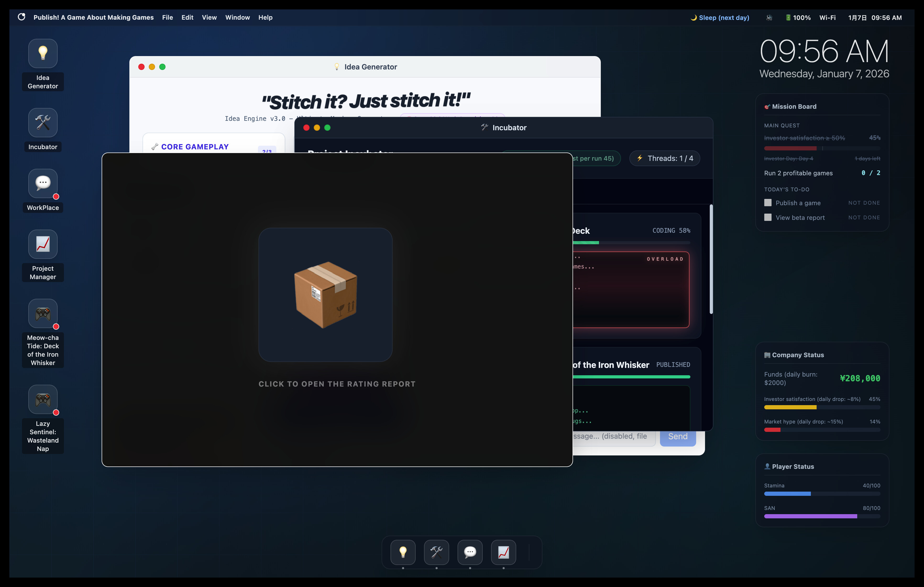Check the Publish a game to-do item
This screenshot has height=587, width=924.
point(768,202)
